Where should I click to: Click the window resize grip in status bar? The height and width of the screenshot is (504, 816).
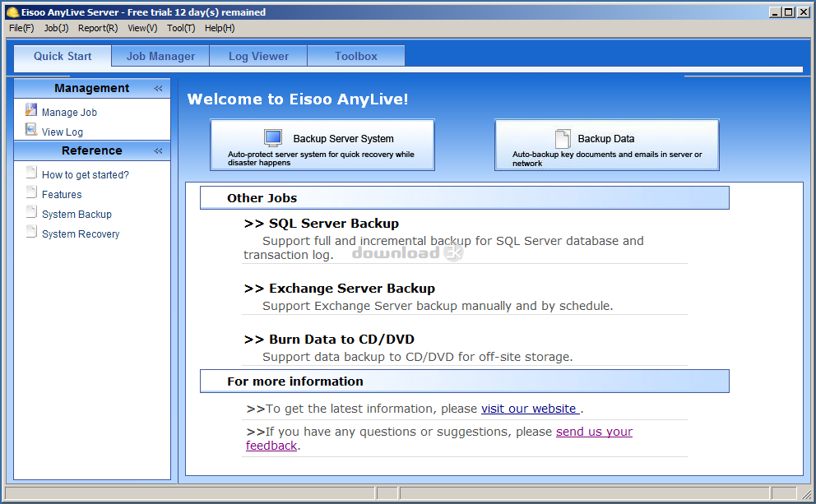click(x=805, y=494)
